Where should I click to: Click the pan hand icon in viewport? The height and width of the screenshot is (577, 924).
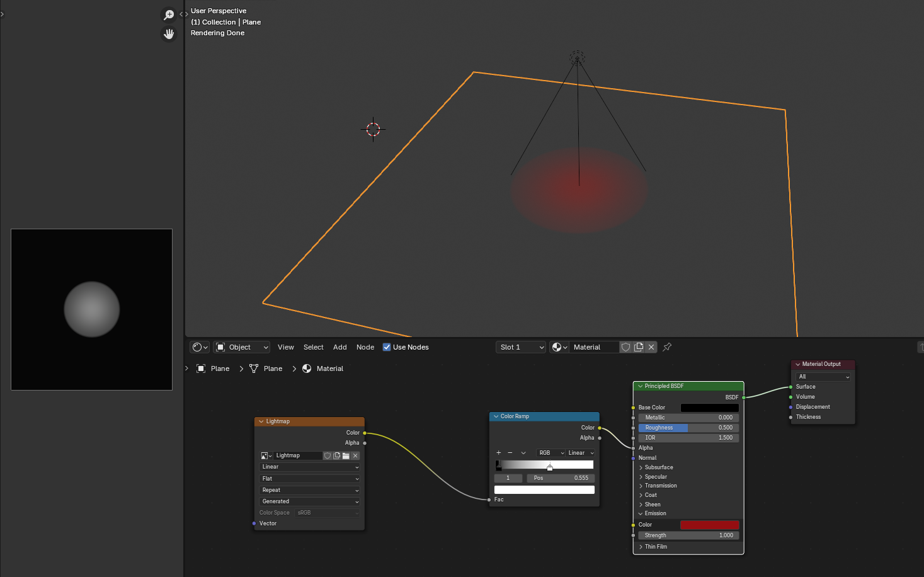coord(169,34)
